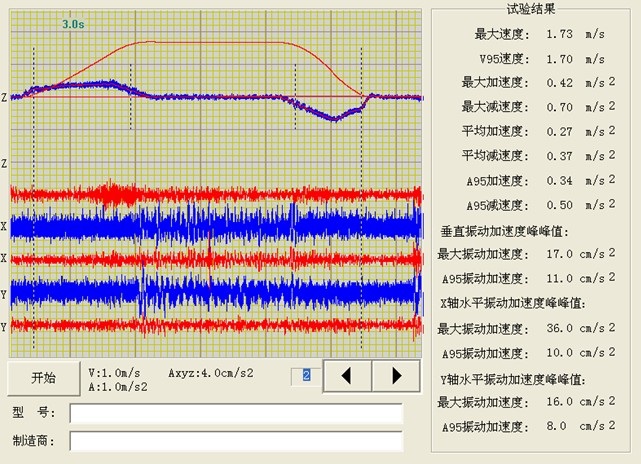The width and height of the screenshot is (641, 464).
Task: Click the 最大加速度 value 0.42
Action: point(560,83)
